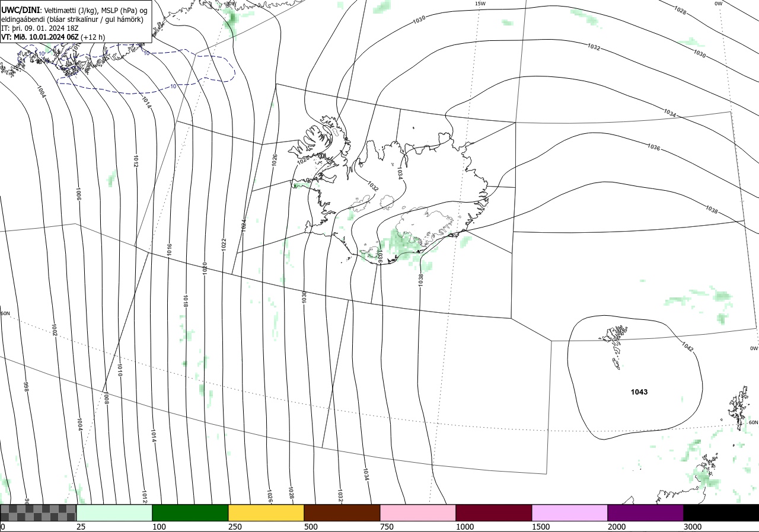This screenshot has height=532, width=759.
Task: Click the 1020 isobar label
Action: coord(205,268)
